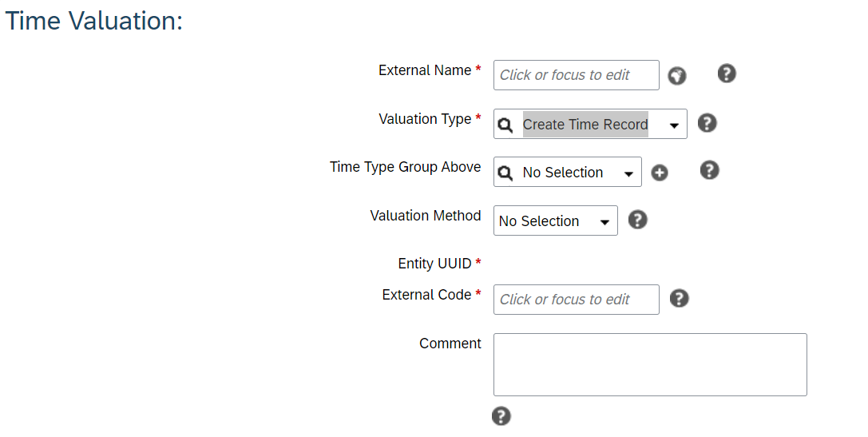Open help icon next to Valuation Type
The width and height of the screenshot is (868, 437).
point(707,123)
